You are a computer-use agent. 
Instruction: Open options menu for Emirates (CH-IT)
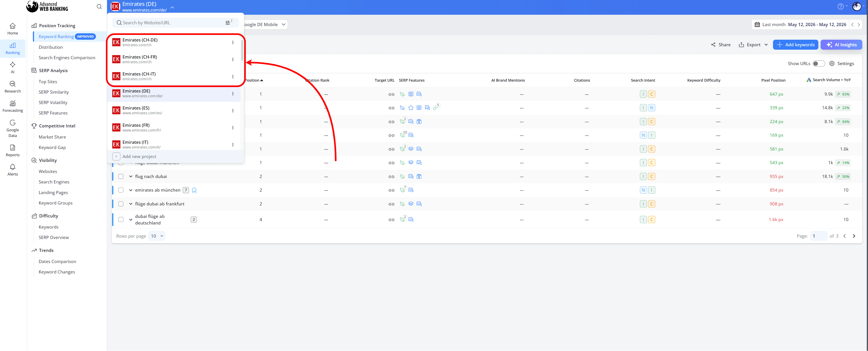[x=233, y=76]
